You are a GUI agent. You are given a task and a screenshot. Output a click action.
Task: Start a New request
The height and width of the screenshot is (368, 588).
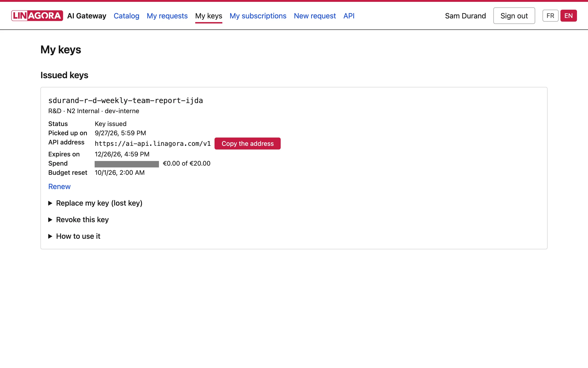(315, 16)
